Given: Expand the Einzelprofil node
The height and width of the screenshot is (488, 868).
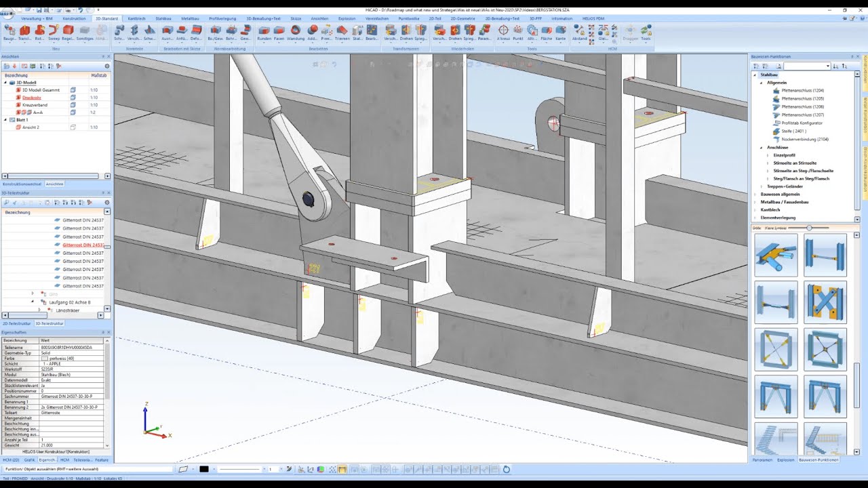Looking at the screenshot, I should 768,155.
